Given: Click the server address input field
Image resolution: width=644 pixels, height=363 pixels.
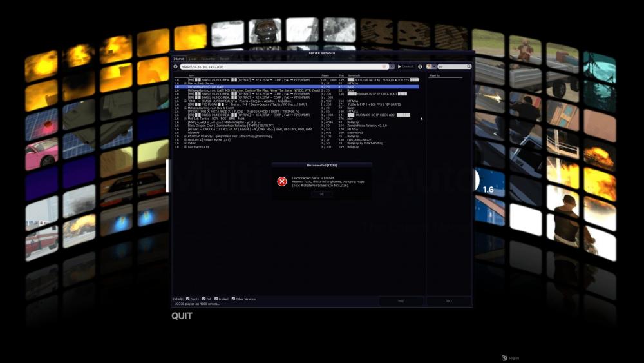Looking at the screenshot, I should click(277, 66).
